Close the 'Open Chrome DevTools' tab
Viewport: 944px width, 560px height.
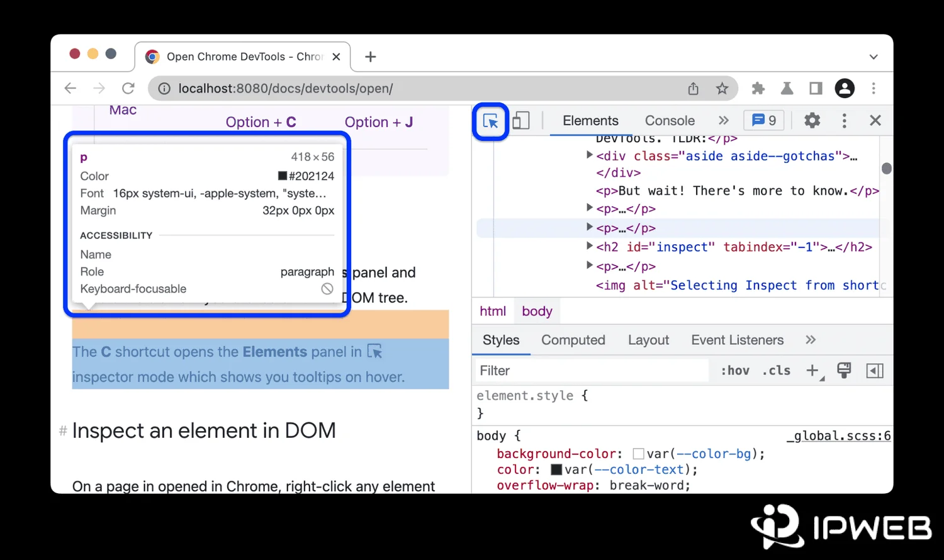click(336, 57)
